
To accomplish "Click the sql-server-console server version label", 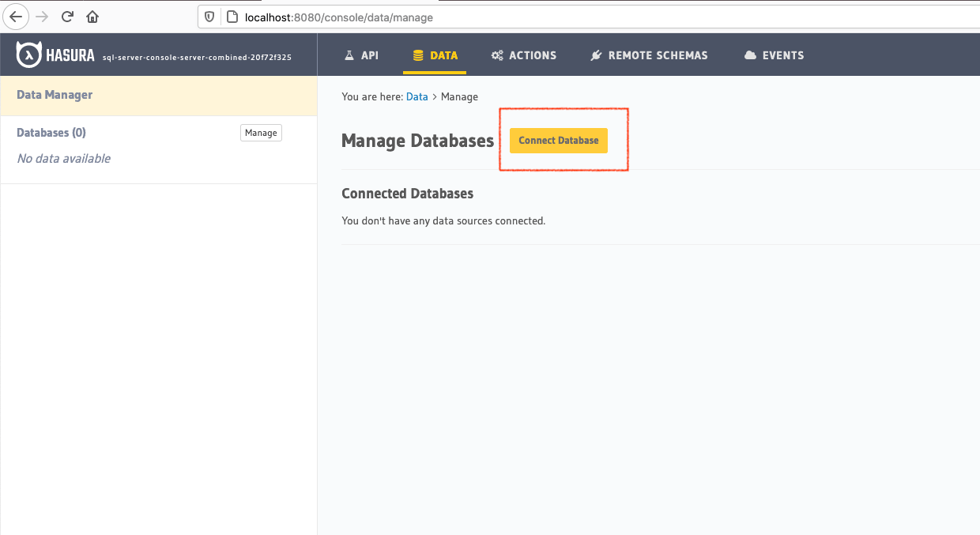I will coord(197,57).
